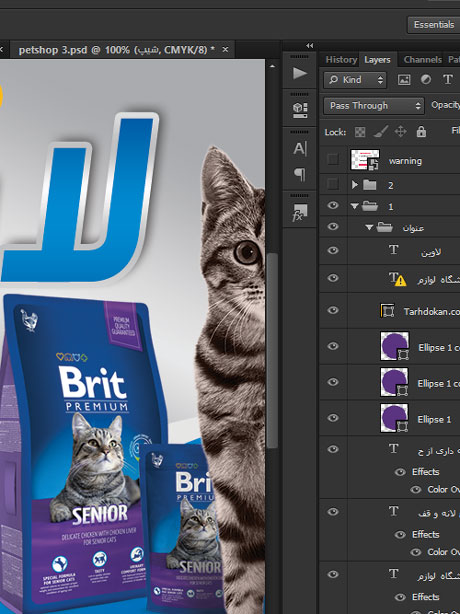The height and width of the screenshot is (614, 460).
Task: Click the lock image pixels brush icon
Action: point(380,132)
